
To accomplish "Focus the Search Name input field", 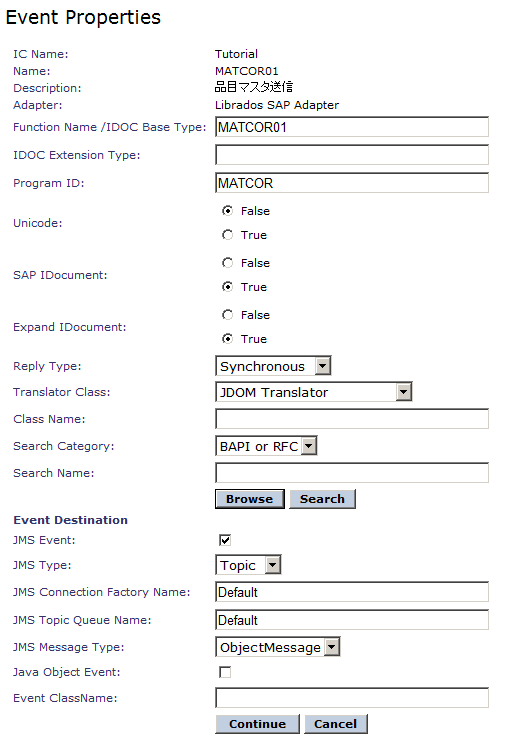I will 352,472.
